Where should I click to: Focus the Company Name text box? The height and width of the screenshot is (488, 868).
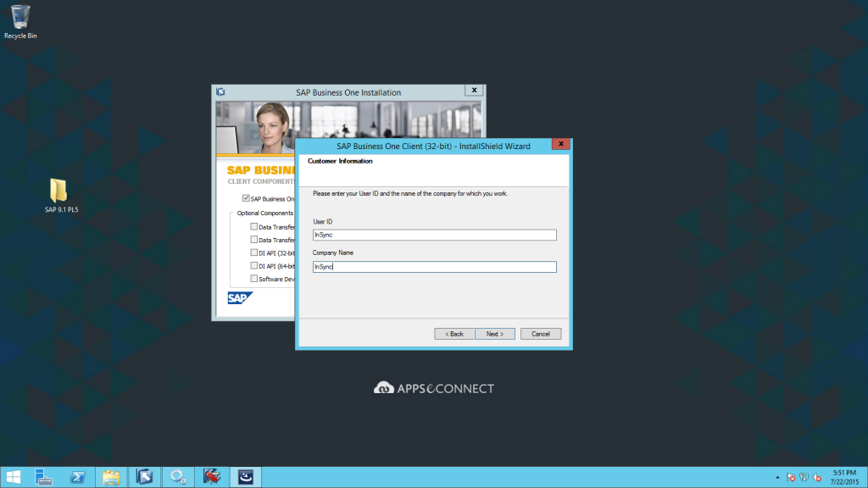click(435, 267)
